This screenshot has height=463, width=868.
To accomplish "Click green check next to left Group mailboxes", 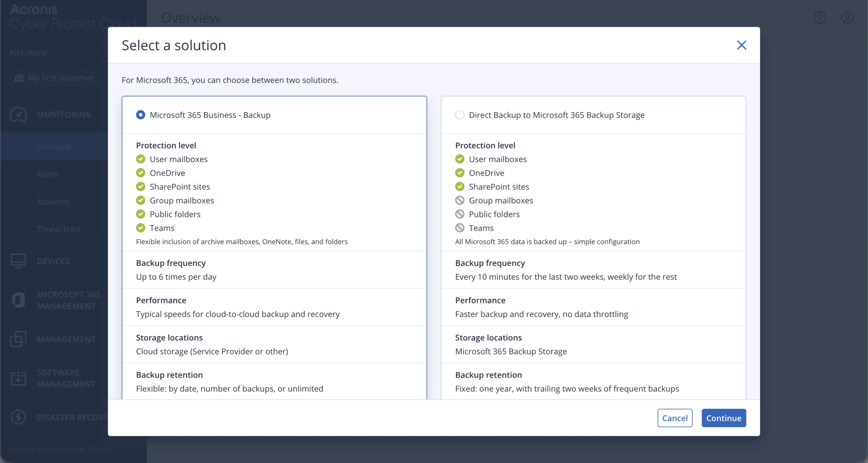I will (140, 200).
